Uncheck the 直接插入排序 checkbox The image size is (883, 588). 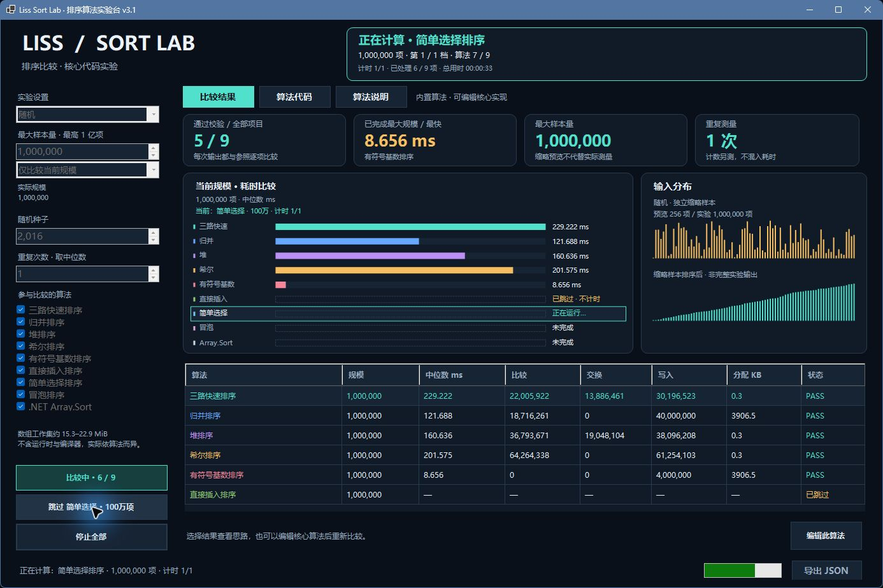coord(21,371)
